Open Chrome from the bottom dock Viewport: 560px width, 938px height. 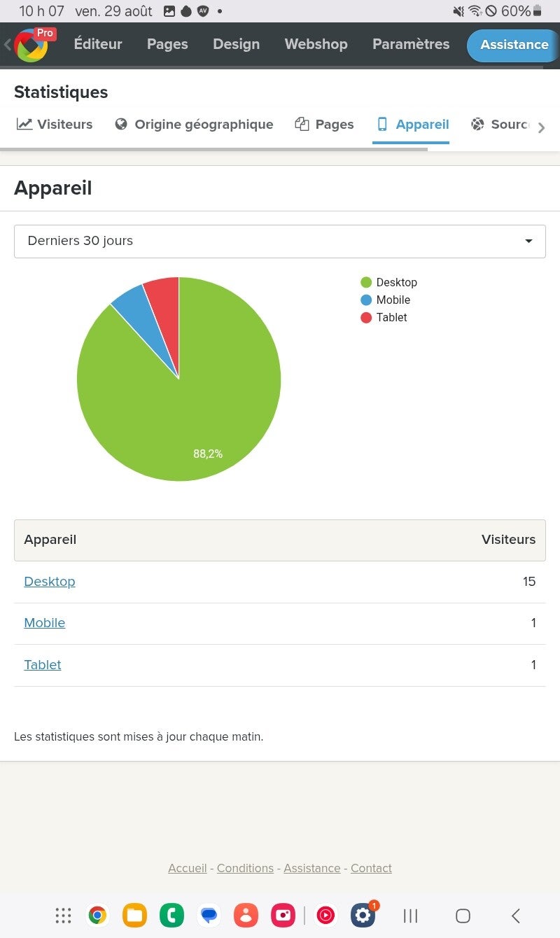point(97,916)
